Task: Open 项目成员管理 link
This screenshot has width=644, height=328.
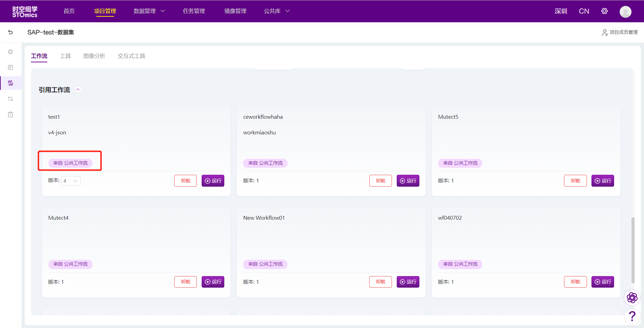Action: (620, 32)
